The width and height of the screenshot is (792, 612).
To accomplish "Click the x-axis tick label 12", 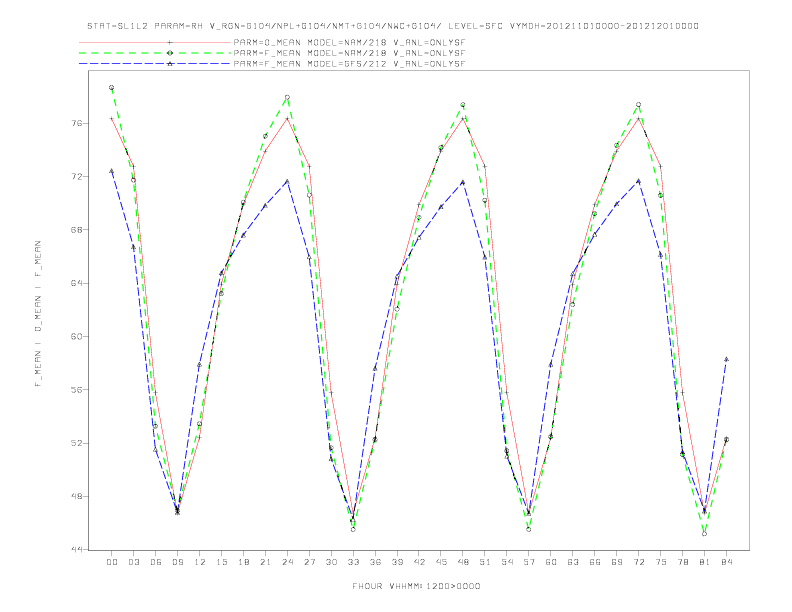I will [200, 562].
